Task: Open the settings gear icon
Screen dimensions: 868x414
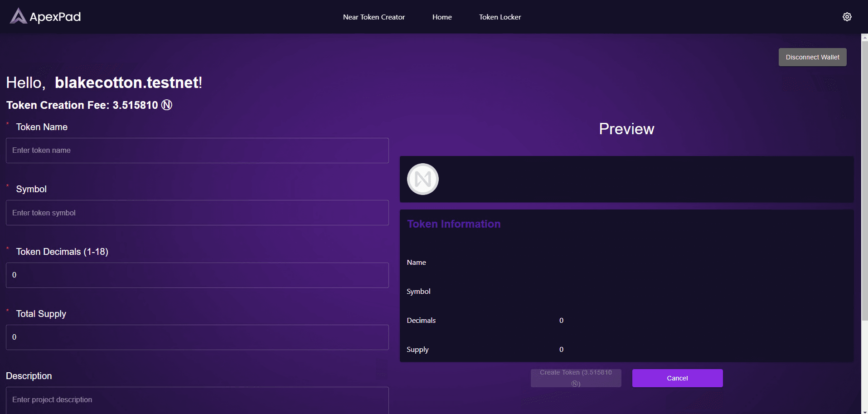Action: (x=847, y=17)
